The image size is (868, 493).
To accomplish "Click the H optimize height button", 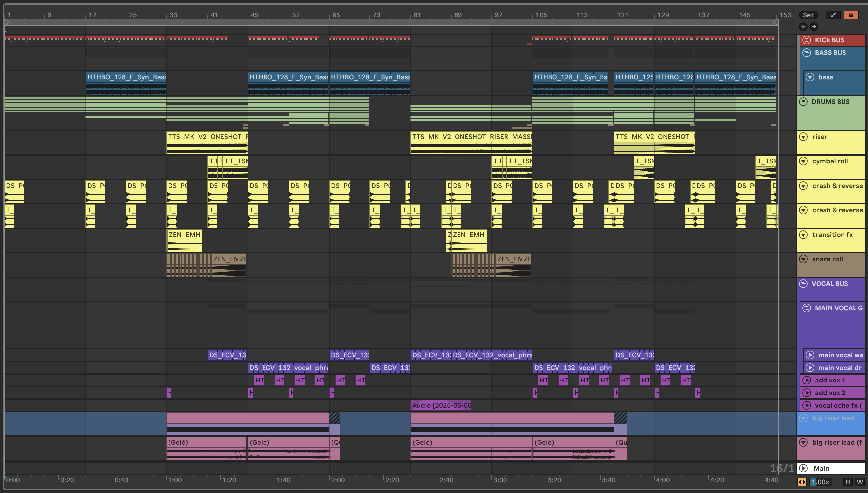I will coord(848,482).
